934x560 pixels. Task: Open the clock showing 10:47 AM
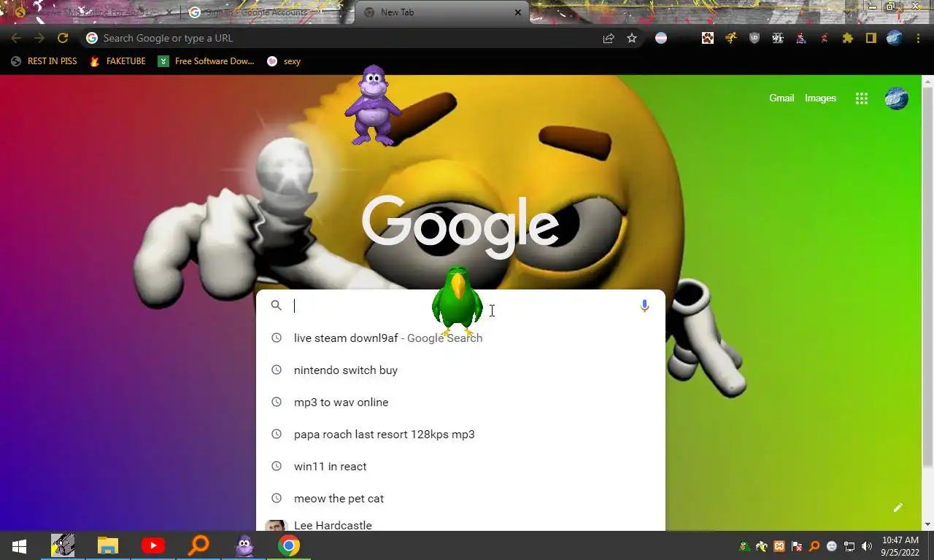[x=900, y=546]
